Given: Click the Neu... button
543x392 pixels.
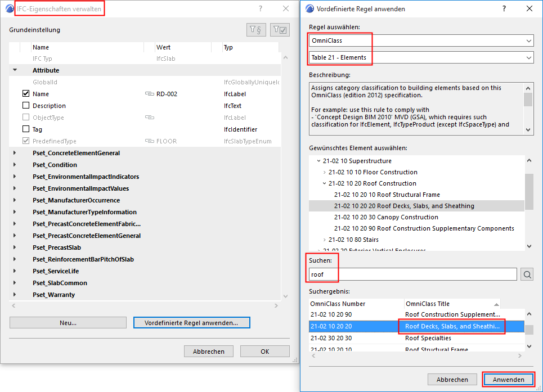Looking at the screenshot, I should pos(68,323).
